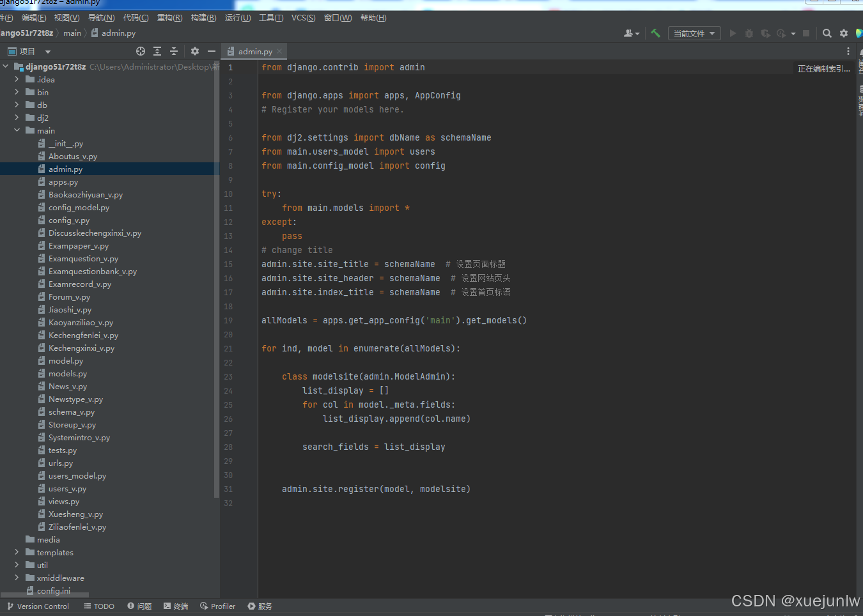Expand the bin folder
Screen dimensions: 863x616
pos(17,92)
